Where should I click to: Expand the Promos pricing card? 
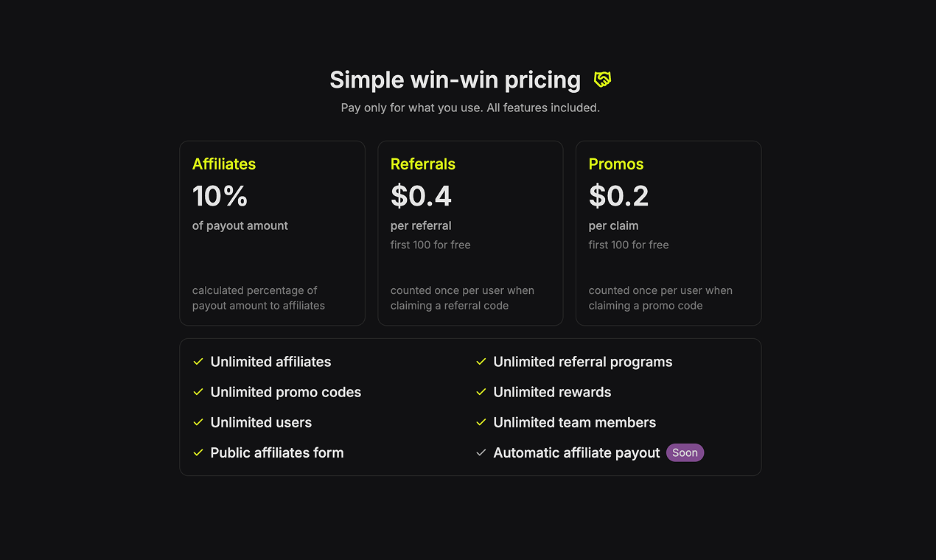tap(668, 233)
